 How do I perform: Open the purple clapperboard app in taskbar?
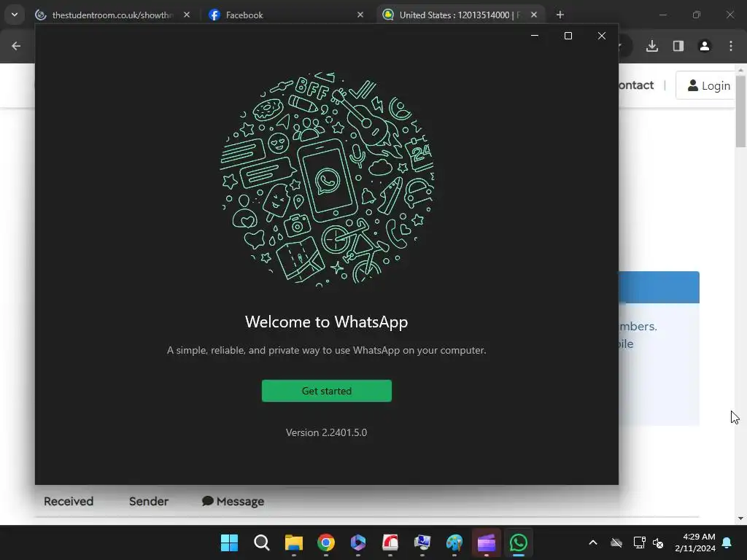click(487, 542)
